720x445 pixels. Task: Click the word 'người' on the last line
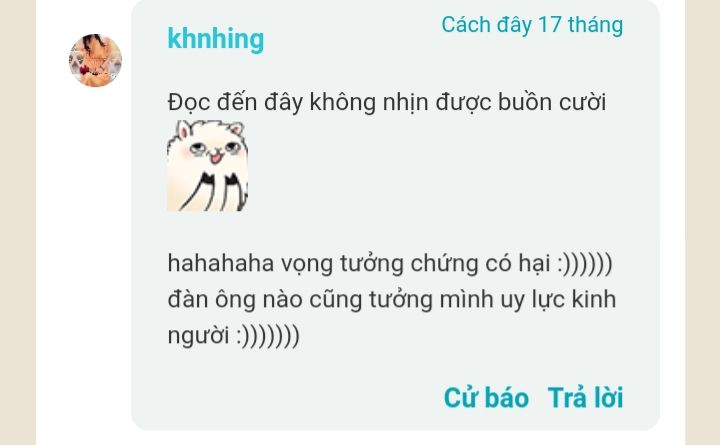(x=198, y=336)
